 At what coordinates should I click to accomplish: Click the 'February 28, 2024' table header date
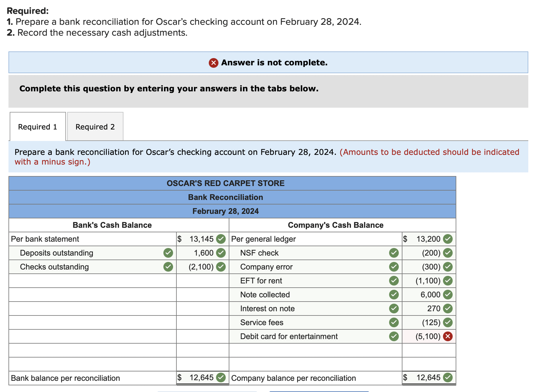226,211
